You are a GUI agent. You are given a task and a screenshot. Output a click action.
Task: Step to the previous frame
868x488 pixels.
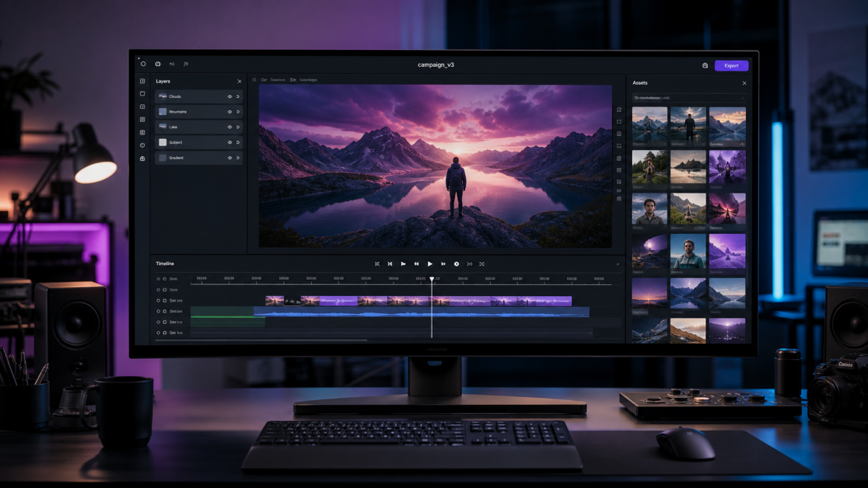click(390, 264)
